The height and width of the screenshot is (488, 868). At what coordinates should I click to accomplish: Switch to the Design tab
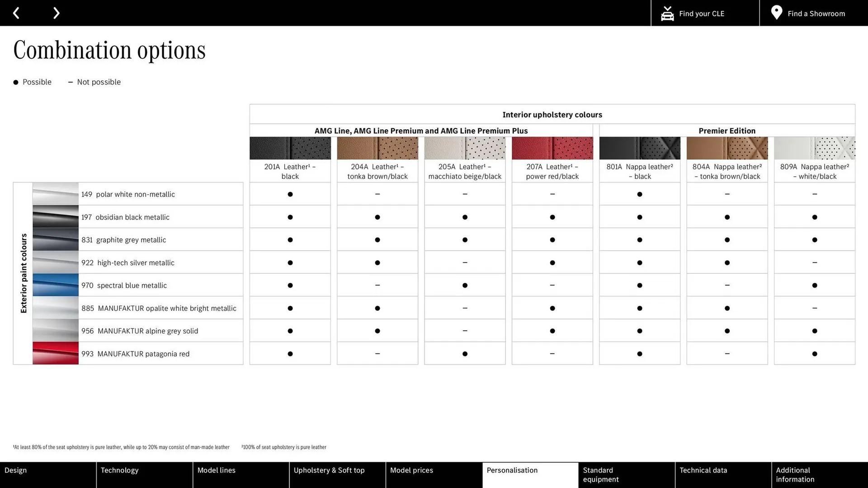pos(47,474)
